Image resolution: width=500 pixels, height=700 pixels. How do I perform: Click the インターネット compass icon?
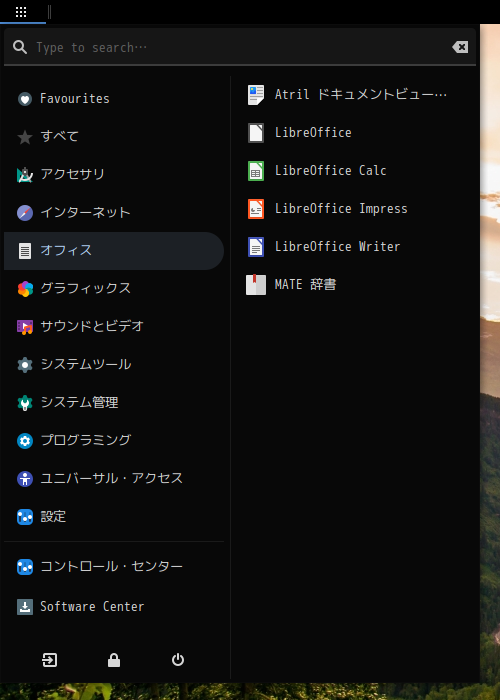point(25,213)
